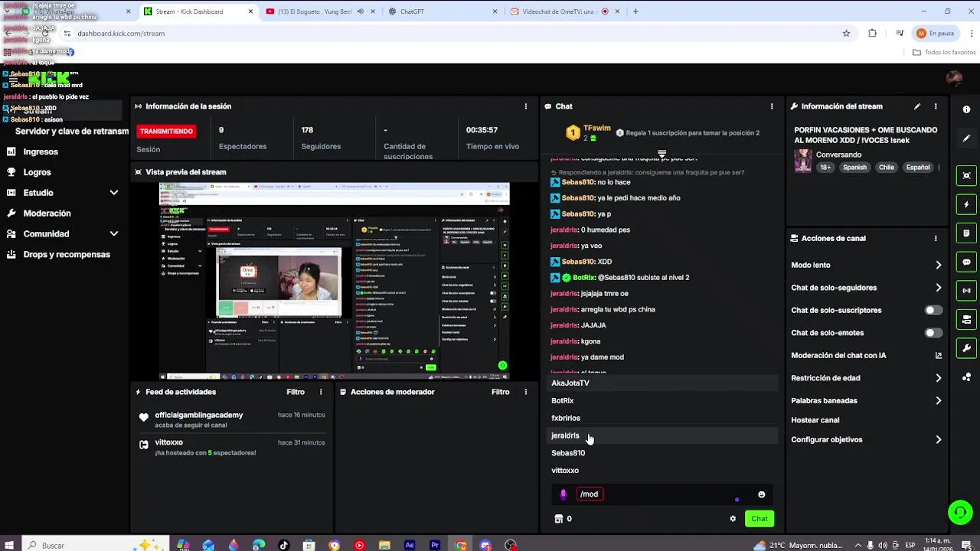Click the profile avatar at top right
The width and height of the screenshot is (980, 551).
click(954, 78)
